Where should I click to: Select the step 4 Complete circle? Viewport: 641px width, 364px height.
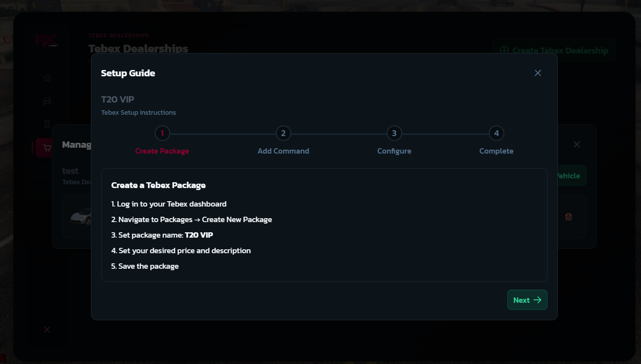point(496,133)
